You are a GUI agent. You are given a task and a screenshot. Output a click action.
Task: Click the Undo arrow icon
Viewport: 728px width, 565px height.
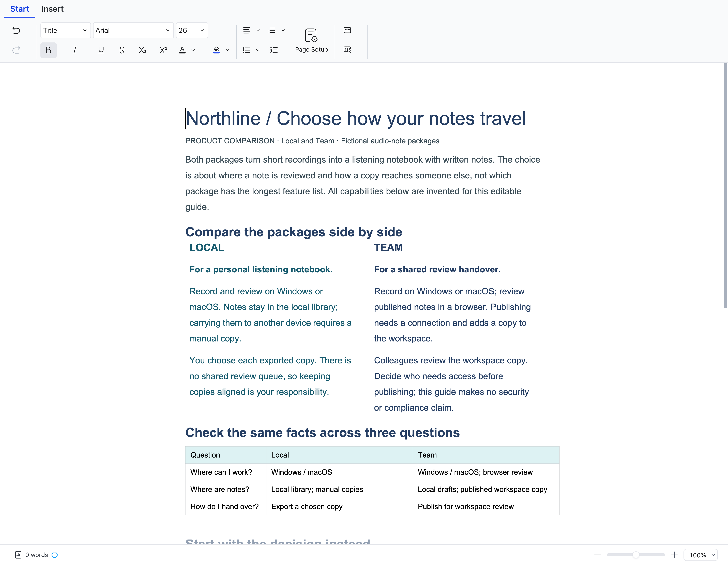pyautogui.click(x=16, y=30)
